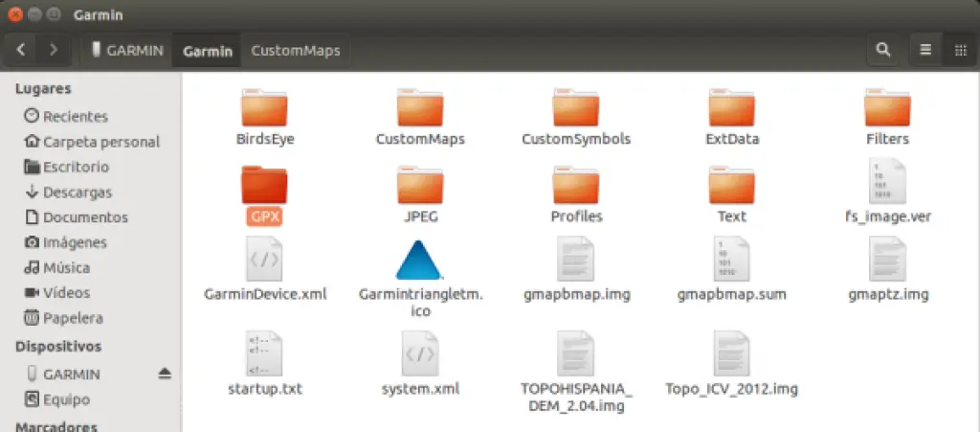This screenshot has width=980, height=432.
Task: Select the gmapbmap.sum file icon
Action: pyautogui.click(x=731, y=259)
